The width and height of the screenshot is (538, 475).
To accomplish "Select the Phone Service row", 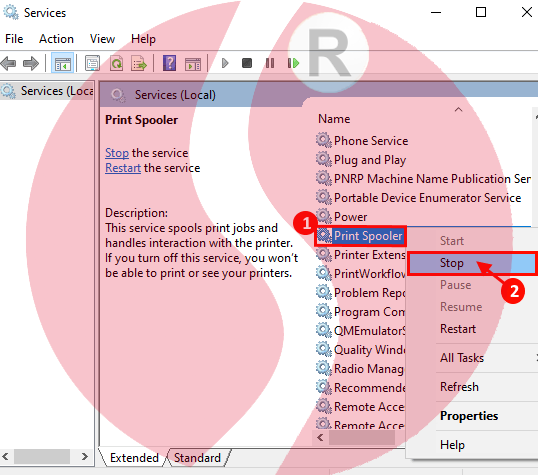I will [371, 141].
